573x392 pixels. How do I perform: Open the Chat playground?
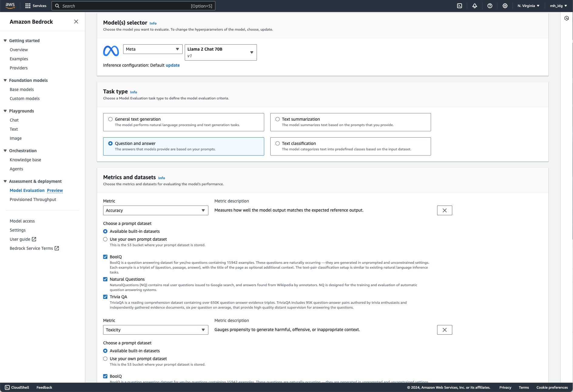tap(14, 120)
